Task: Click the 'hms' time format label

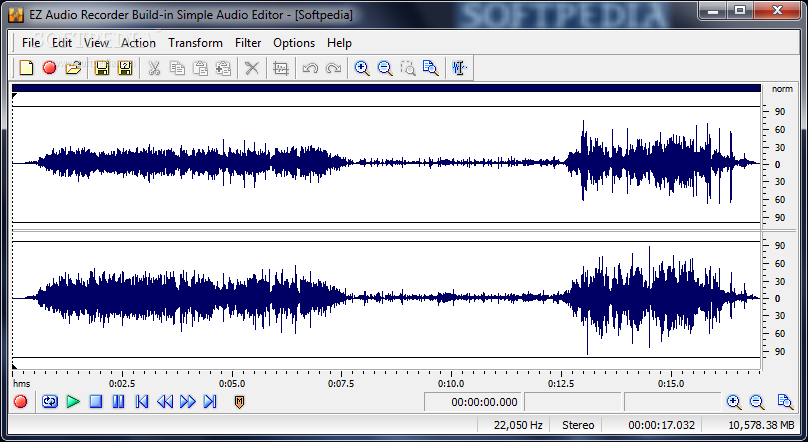Action: [x=22, y=383]
